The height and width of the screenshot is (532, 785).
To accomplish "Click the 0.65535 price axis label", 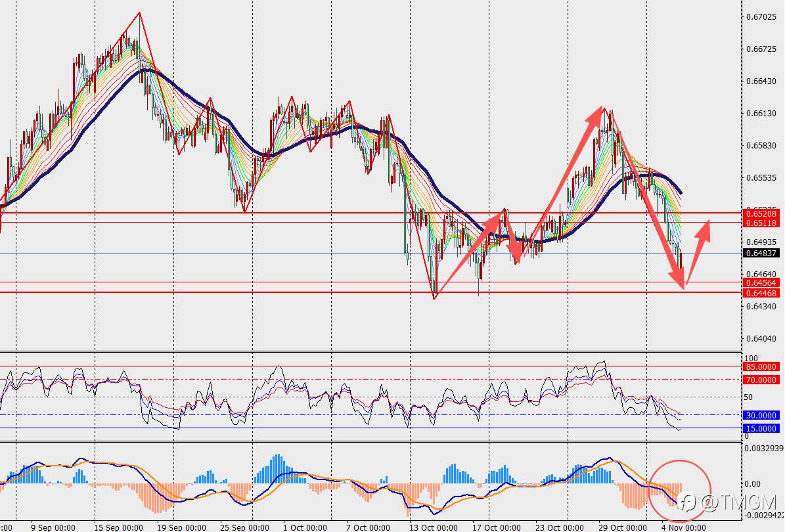I will [x=761, y=178].
